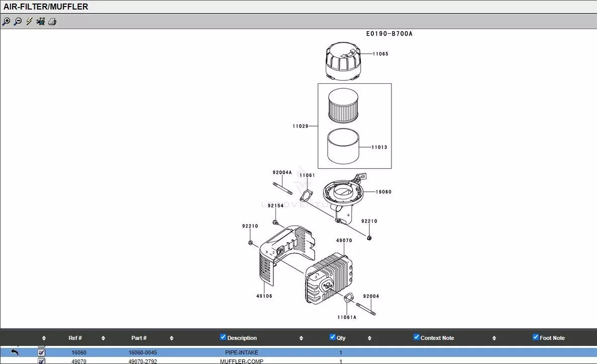The width and height of the screenshot is (597, 364).
Task: Click the fit-to-window selection icon
Action: click(x=41, y=22)
